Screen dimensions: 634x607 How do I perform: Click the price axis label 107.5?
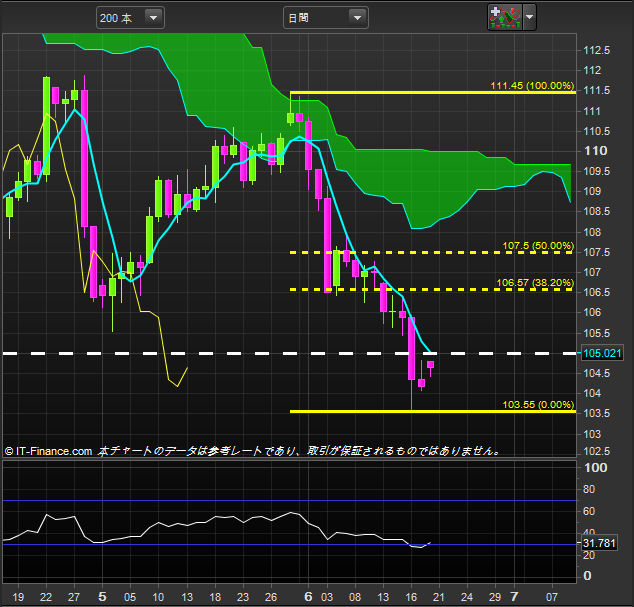596,252
